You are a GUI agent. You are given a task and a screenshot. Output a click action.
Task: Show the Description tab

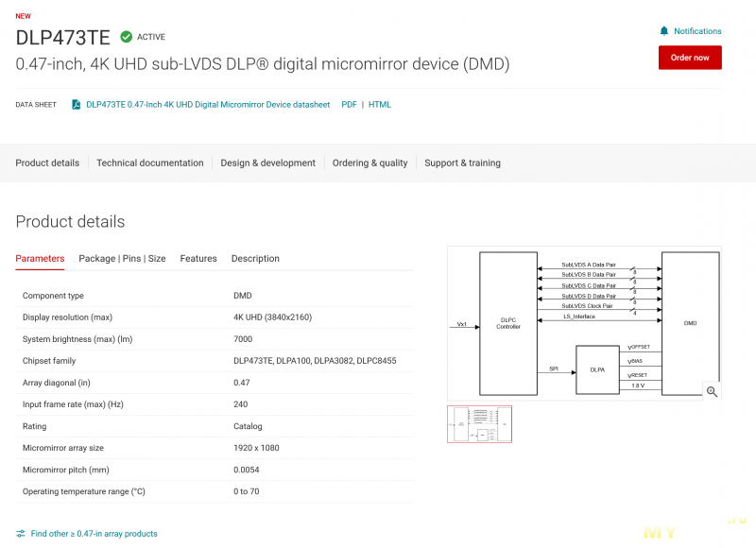[255, 258]
